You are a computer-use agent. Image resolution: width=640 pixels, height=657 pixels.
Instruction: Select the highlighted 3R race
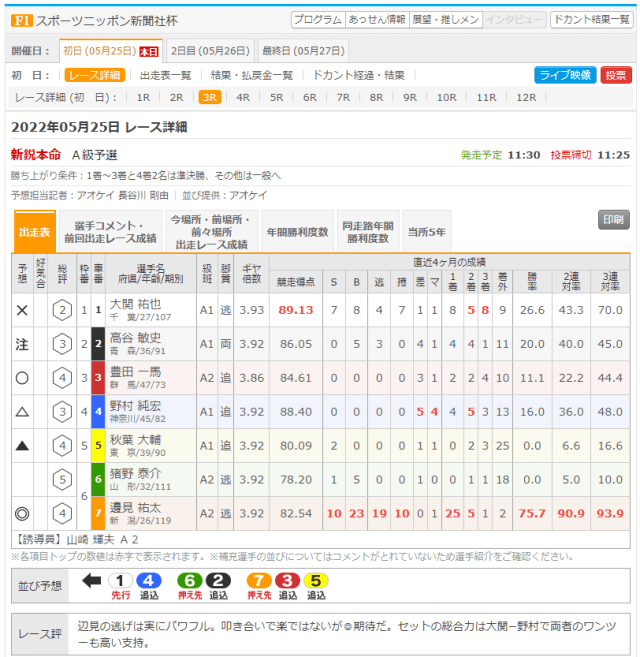click(x=210, y=98)
